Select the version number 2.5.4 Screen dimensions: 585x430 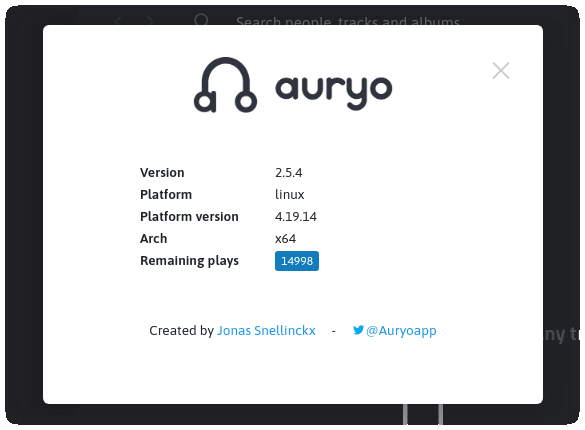288,173
